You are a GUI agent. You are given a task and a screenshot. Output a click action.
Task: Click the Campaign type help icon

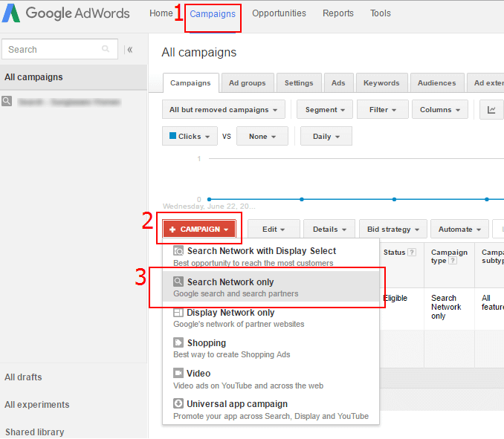coord(453,261)
